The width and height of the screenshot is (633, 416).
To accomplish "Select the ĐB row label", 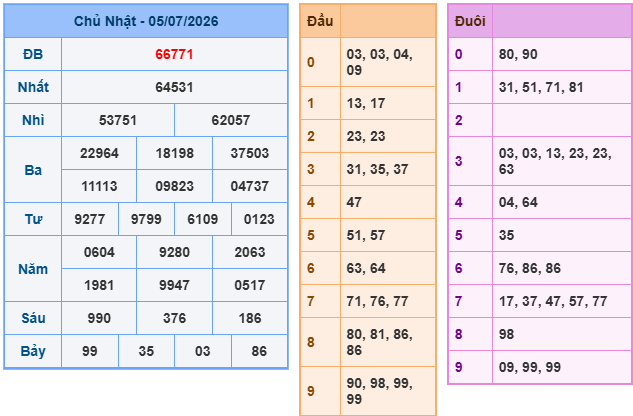I will (x=33, y=54).
